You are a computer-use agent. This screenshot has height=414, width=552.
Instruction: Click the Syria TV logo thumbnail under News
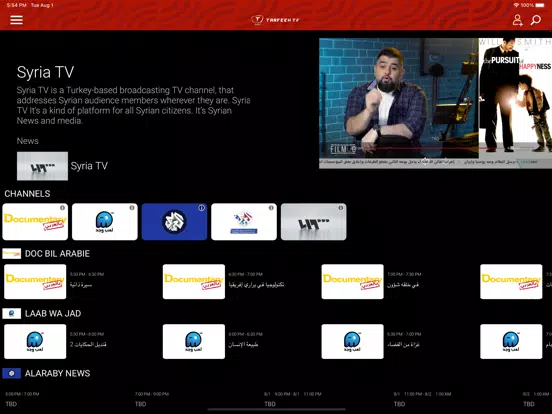[42, 166]
